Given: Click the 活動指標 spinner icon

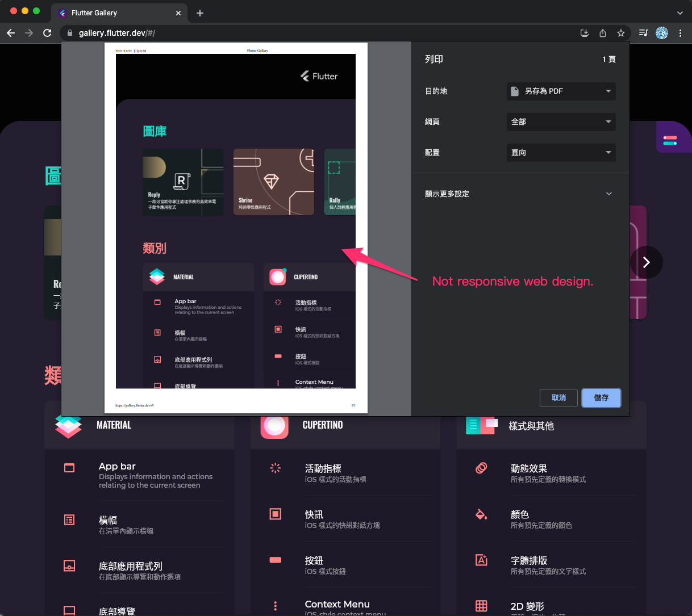Looking at the screenshot, I should pyautogui.click(x=276, y=468).
